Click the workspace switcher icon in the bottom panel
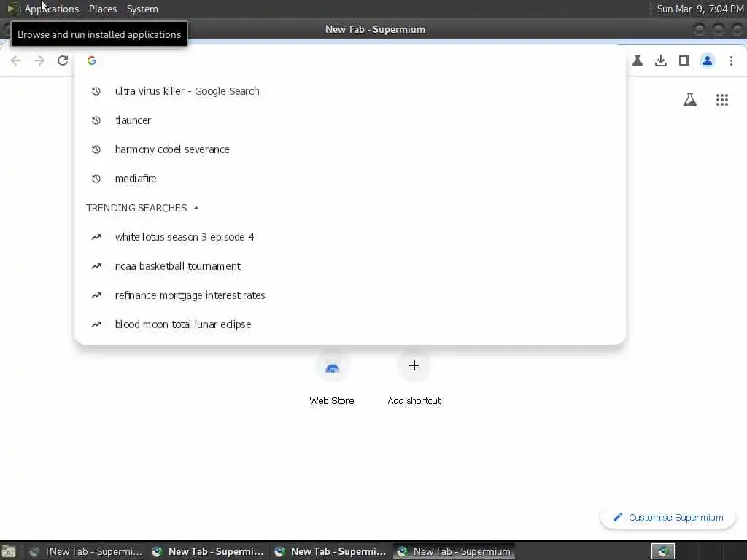 663,551
